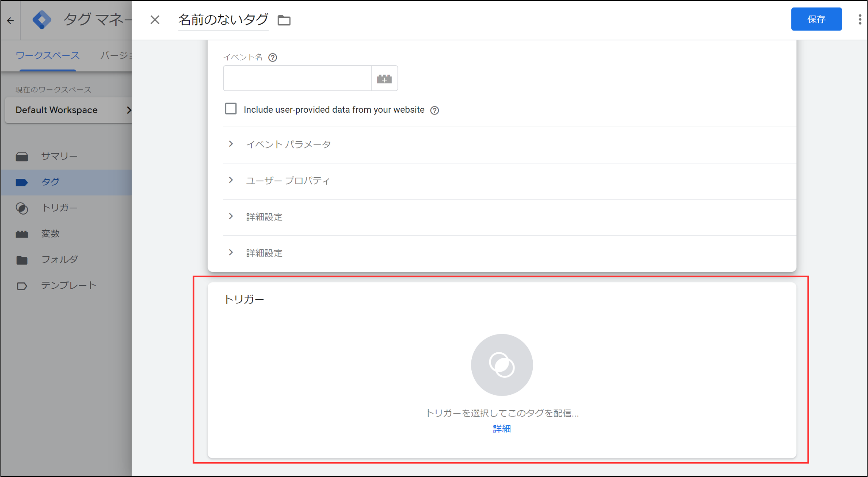Screen dimensions: 868x477
Task: Click the イベント名 text input field
Action: 297,78
